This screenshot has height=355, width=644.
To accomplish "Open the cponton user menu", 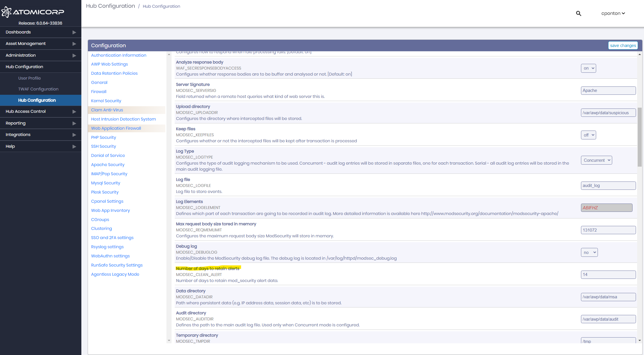I will point(613,13).
